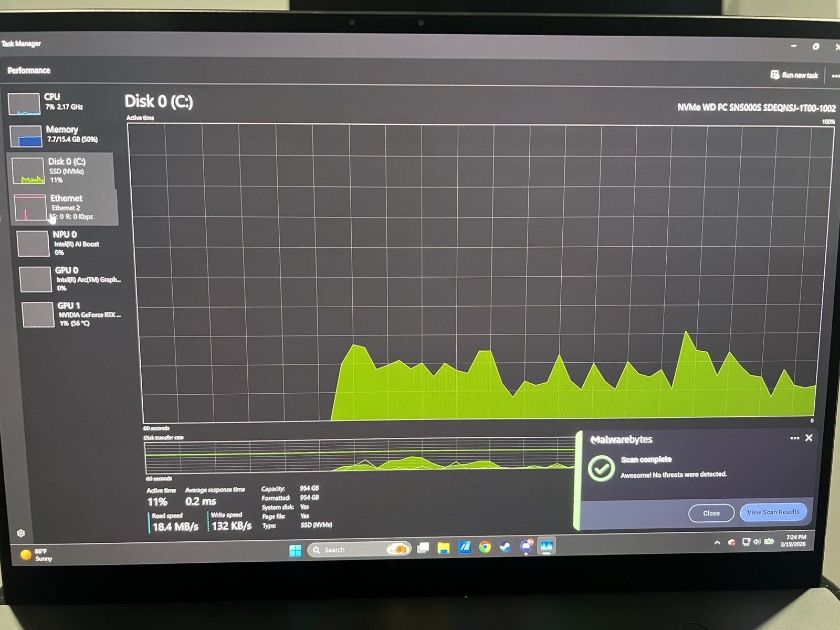Launch Google Chrome from the taskbar

pos(485,548)
